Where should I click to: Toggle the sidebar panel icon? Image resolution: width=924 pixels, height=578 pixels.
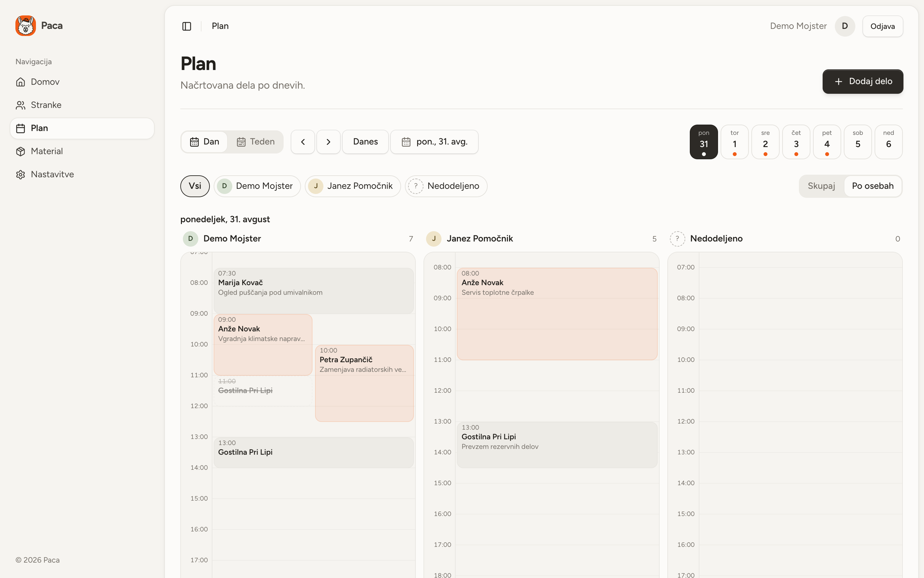click(187, 26)
